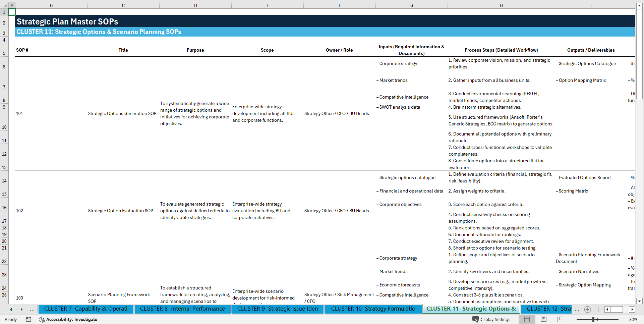Open the CLUSTER 8 Internal Performance sheet
Image resolution: width=644 pixels, height=324 pixels.
tap(182, 309)
